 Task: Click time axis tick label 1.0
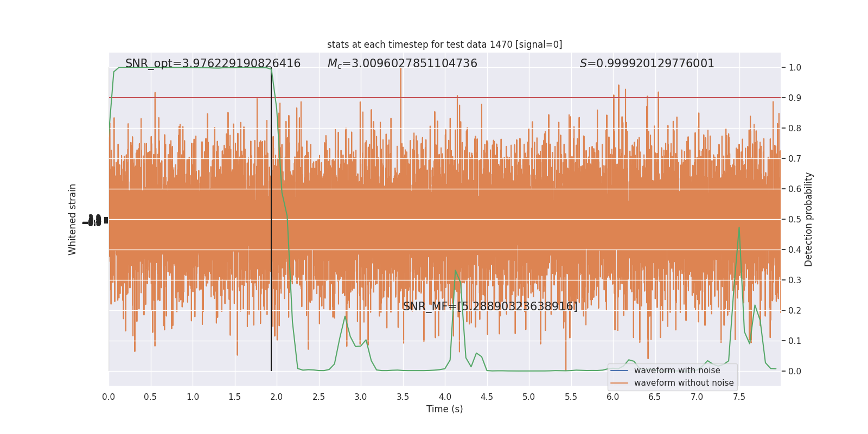point(193,397)
